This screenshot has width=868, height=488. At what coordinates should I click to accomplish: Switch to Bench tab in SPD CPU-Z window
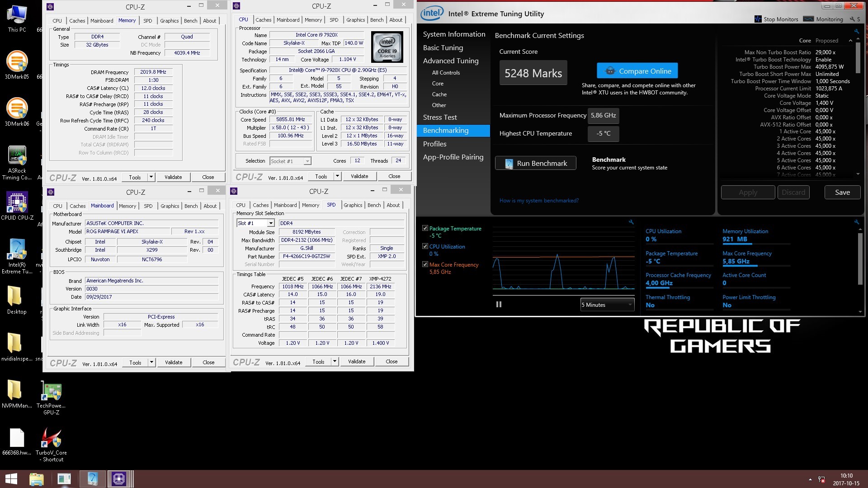(x=374, y=205)
